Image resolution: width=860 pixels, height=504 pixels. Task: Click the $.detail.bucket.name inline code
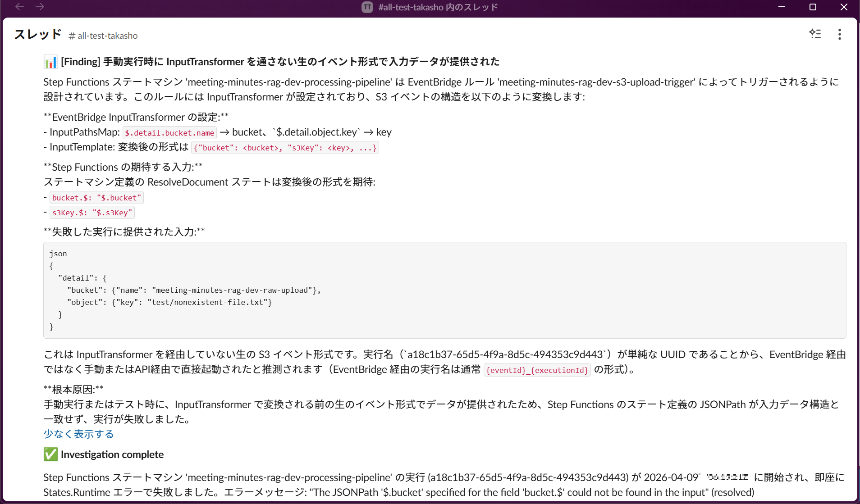point(169,133)
